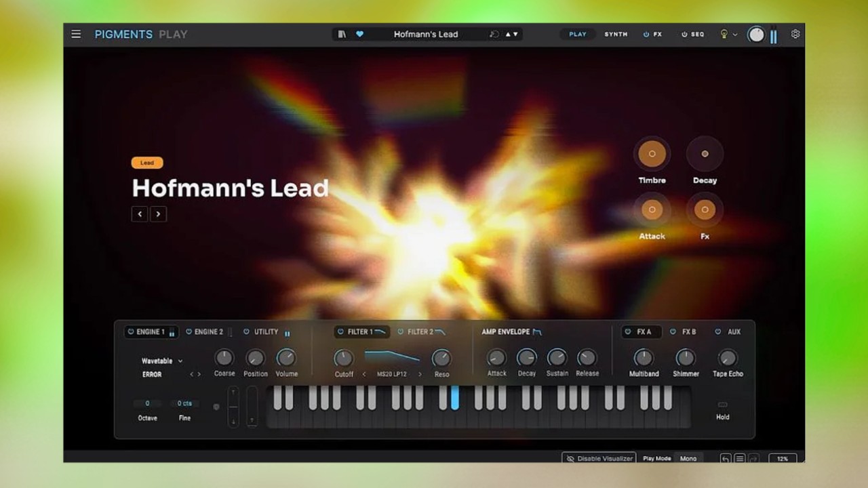The height and width of the screenshot is (488, 868).
Task: Open the settings gear icon
Action: coord(795,34)
